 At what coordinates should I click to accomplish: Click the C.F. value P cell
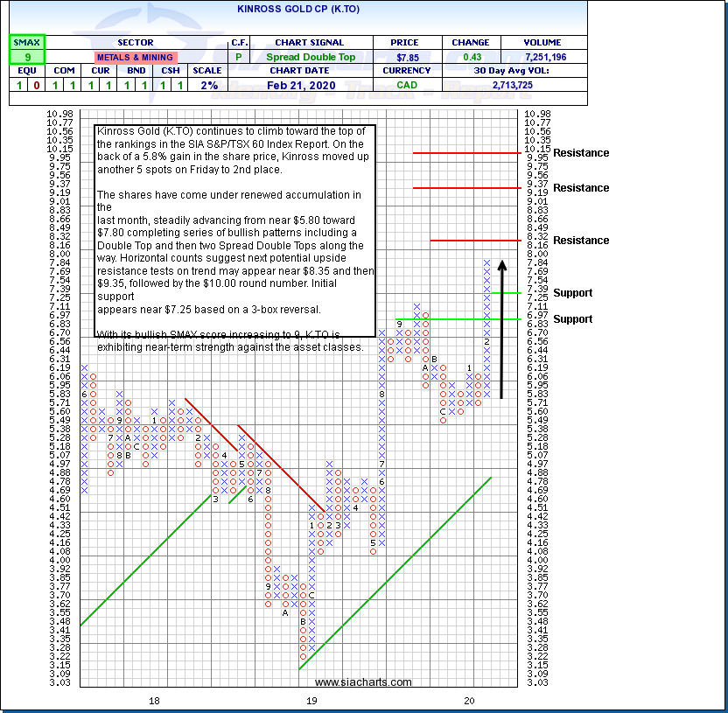click(238, 57)
